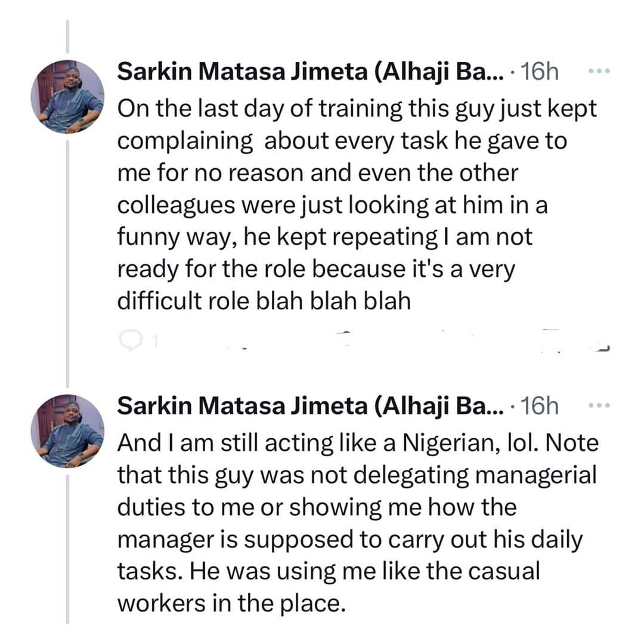Viewport: 644px width, 644px height.
Task: Click the thread line connecting the two avatars
Action: point(67,262)
